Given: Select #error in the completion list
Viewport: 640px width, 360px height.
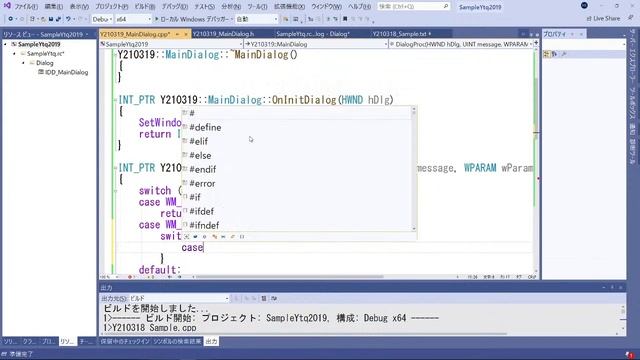Looking at the screenshot, I should pos(297,183).
